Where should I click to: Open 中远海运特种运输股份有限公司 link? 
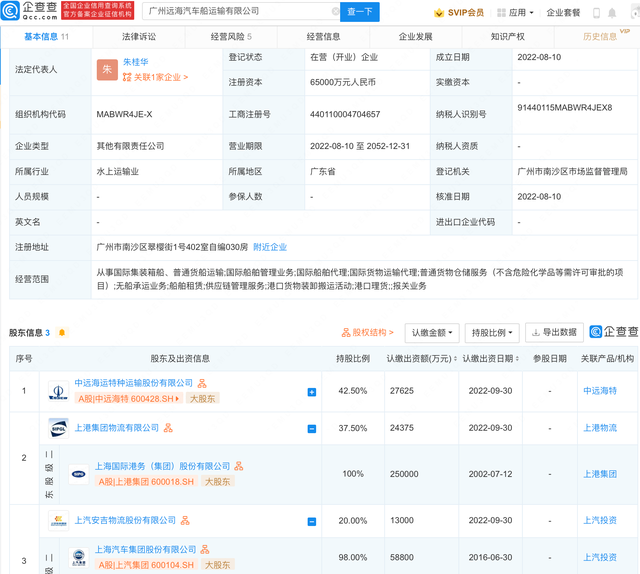[133, 383]
